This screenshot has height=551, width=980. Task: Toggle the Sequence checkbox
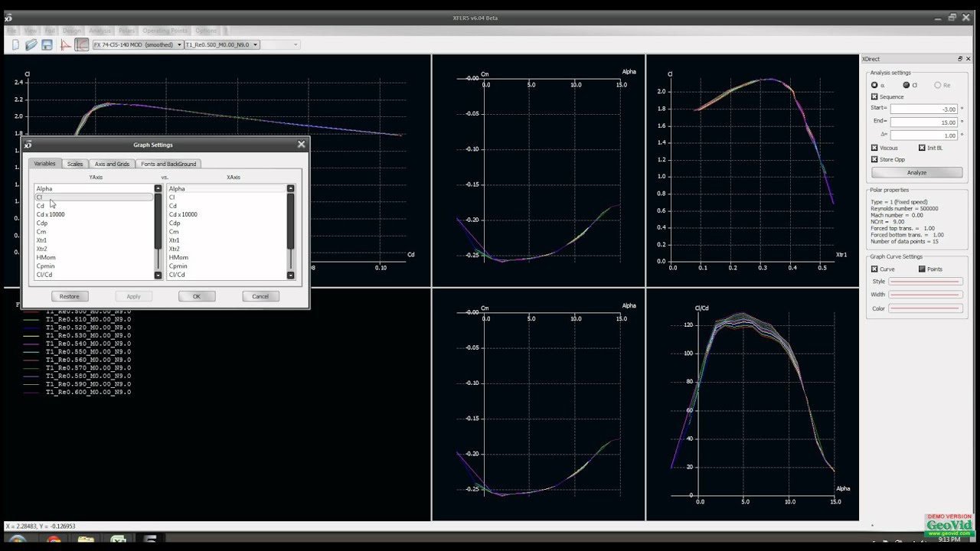(874, 97)
